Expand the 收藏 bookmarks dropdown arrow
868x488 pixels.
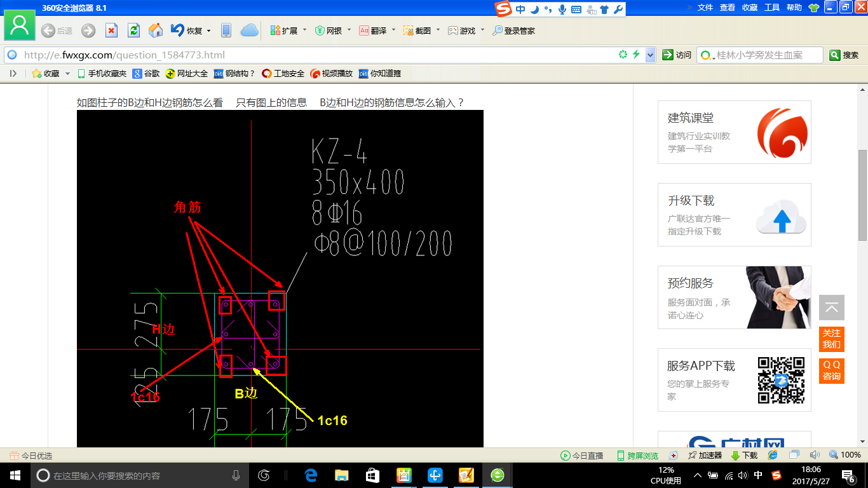point(67,74)
